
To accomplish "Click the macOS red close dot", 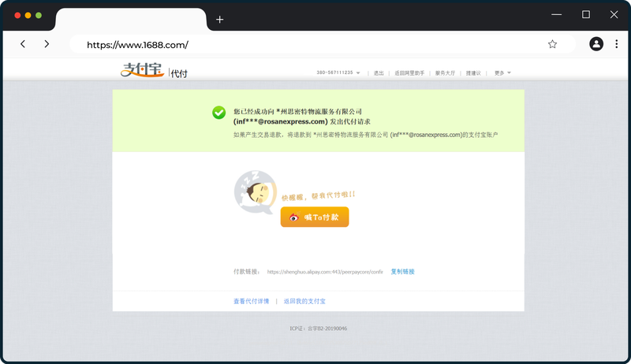I will [x=17, y=15].
